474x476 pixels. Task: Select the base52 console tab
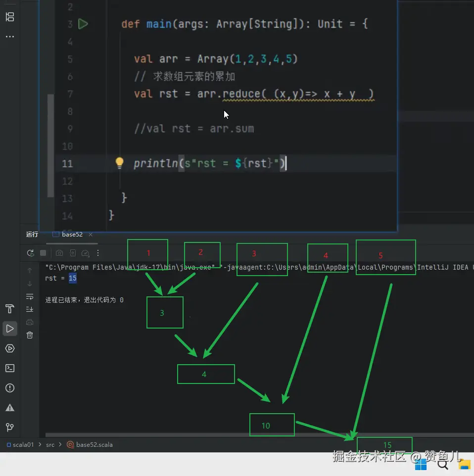[x=71, y=235]
